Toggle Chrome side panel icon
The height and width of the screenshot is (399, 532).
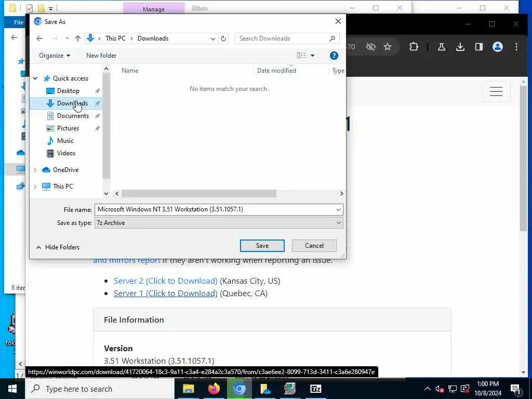[x=478, y=47]
